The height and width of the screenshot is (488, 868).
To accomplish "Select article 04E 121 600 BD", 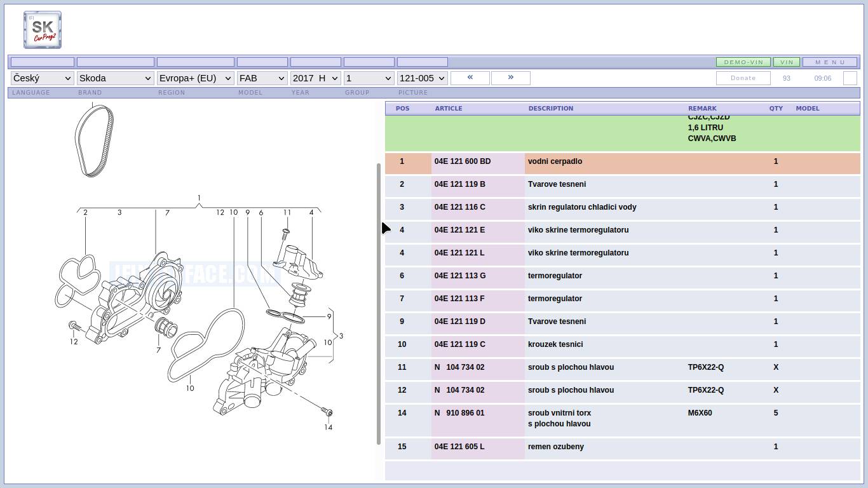I will pos(463,161).
